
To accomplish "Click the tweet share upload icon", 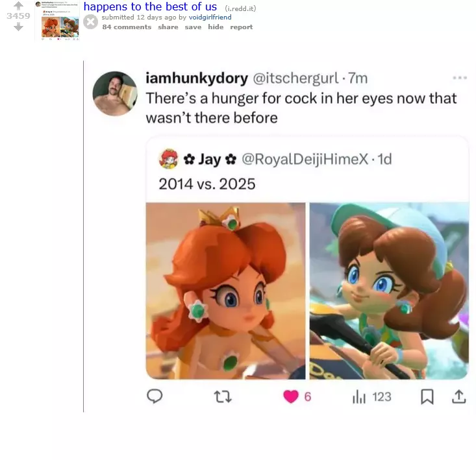I will [x=458, y=396].
